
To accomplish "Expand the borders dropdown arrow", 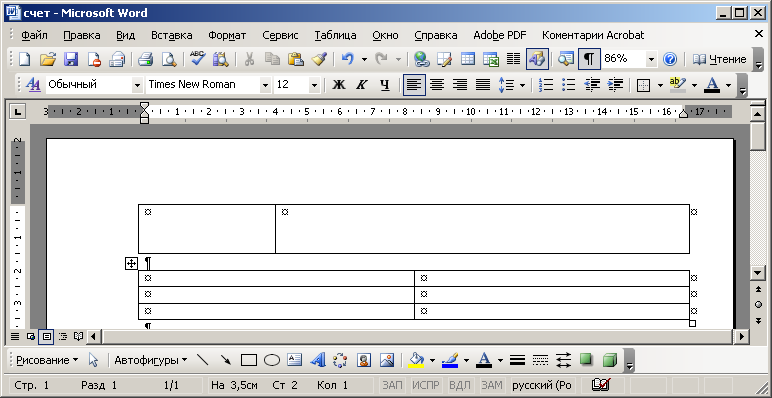I will pos(660,85).
